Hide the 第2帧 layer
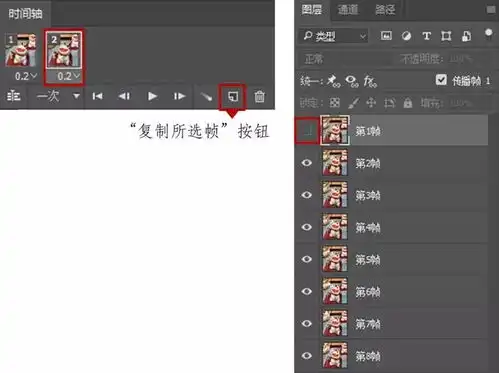 tap(307, 163)
